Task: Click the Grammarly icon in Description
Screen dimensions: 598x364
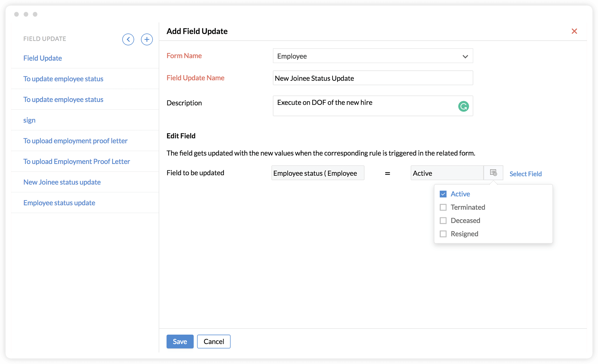Action: pos(463,106)
